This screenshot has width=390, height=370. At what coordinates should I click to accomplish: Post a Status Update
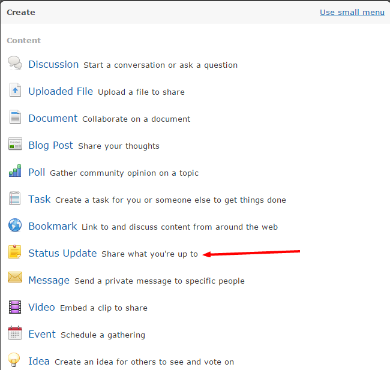tap(62, 253)
